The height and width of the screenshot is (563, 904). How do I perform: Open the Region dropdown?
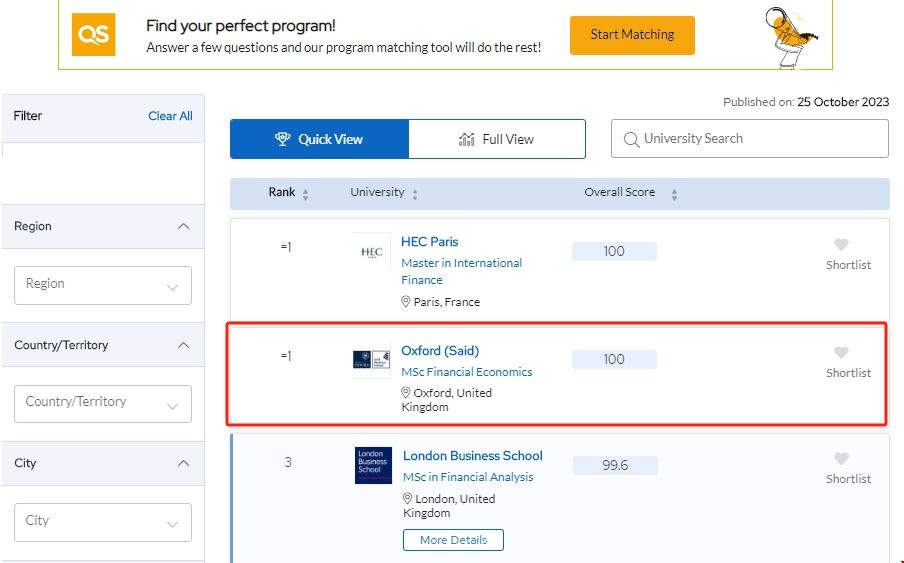click(x=102, y=285)
